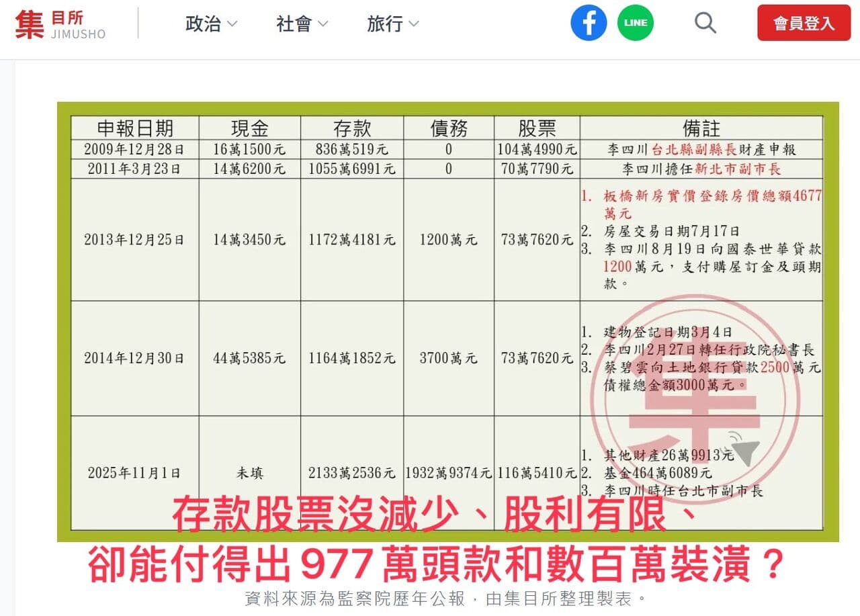Open the 社會 navigation menu
This screenshot has height=616, width=860.
tap(302, 24)
